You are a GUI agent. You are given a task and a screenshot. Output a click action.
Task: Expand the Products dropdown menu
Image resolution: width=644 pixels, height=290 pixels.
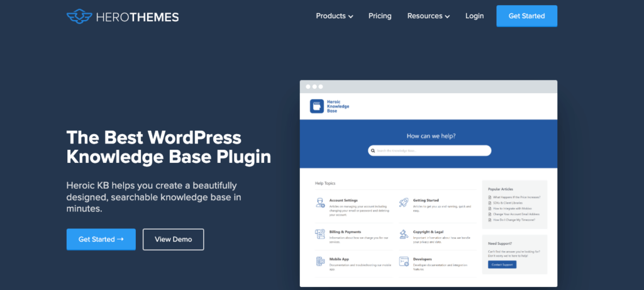(334, 16)
